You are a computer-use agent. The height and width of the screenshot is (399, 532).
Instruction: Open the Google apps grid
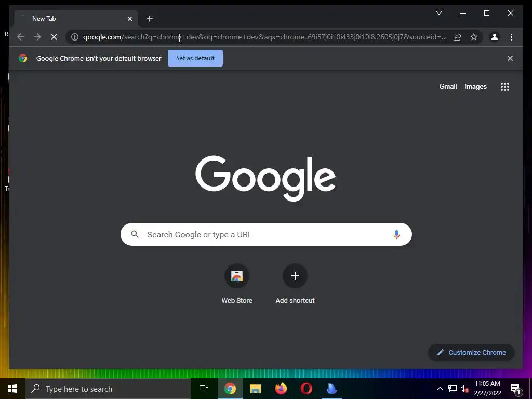pyautogui.click(x=505, y=87)
